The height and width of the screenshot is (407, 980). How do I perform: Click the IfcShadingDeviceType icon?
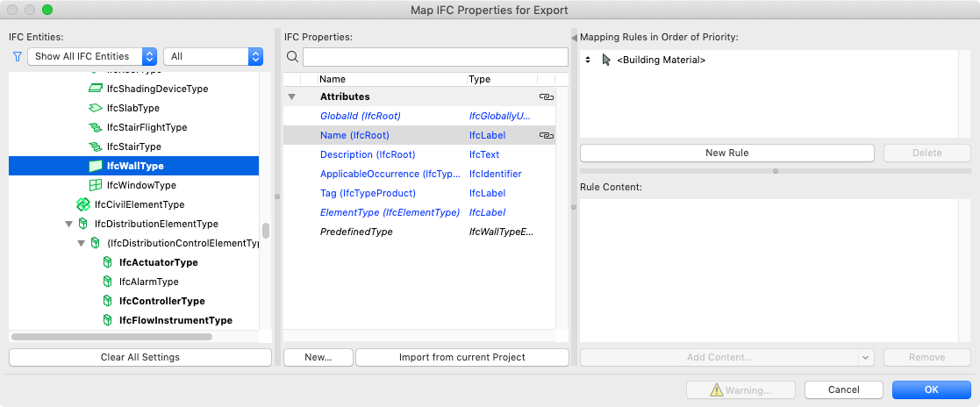(x=95, y=89)
